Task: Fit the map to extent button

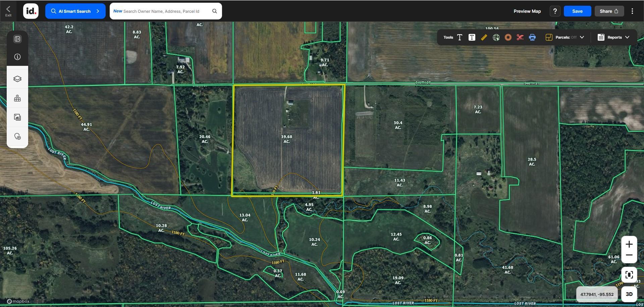Action: pos(629,275)
